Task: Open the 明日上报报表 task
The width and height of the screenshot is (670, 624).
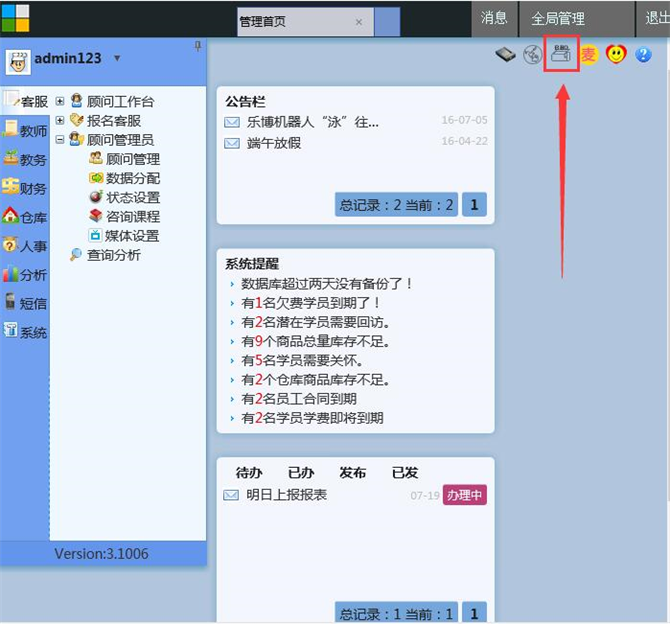Action: tap(287, 495)
